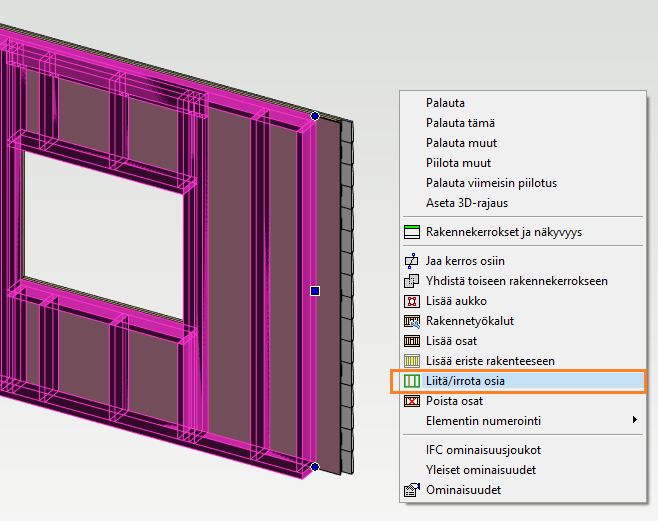The height and width of the screenshot is (521, 658).
Task: Click the square blue grip on wall edge
Action: [x=315, y=291]
